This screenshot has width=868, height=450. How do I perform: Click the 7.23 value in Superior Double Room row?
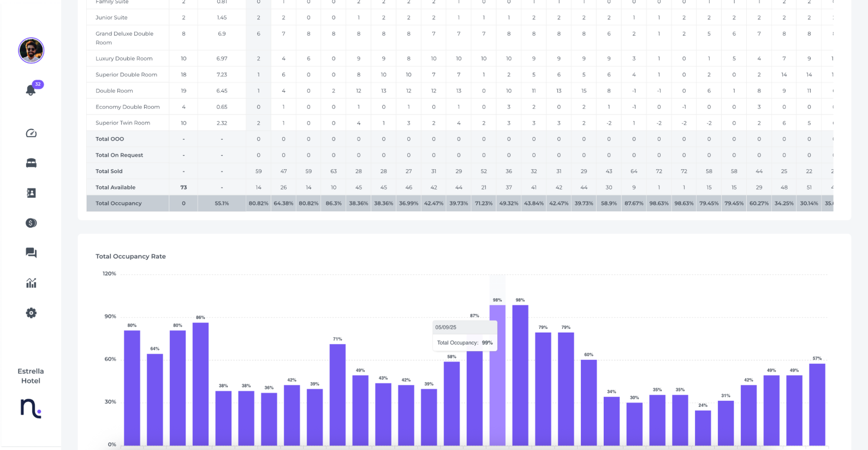pyautogui.click(x=222, y=75)
